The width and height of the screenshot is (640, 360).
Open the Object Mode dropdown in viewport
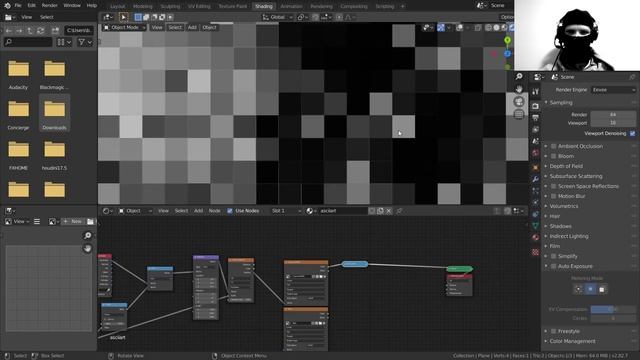click(x=124, y=27)
